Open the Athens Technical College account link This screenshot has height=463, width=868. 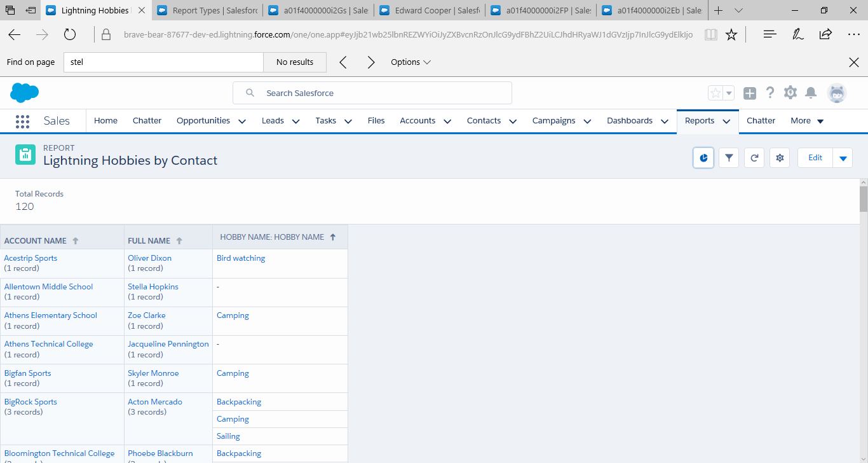pos(48,344)
